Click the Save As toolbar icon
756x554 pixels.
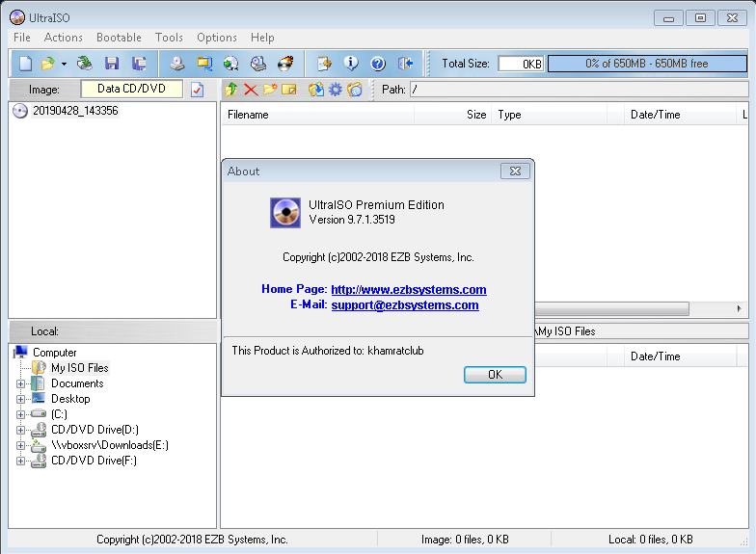click(139, 64)
